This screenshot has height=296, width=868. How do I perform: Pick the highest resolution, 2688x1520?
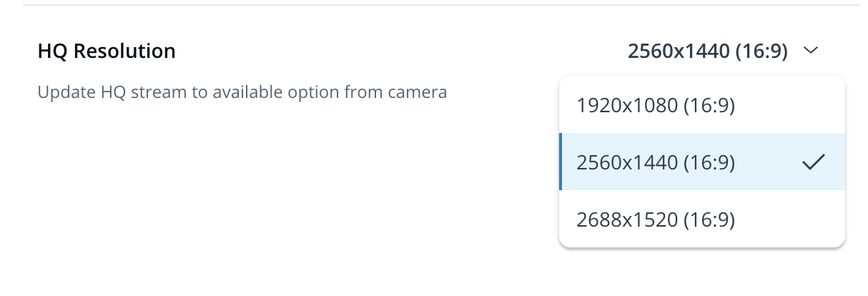pos(656,219)
